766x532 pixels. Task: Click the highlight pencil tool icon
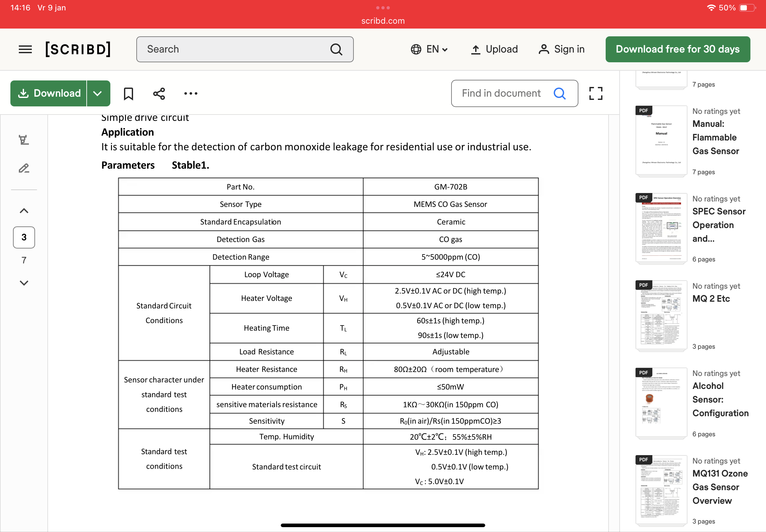(x=24, y=168)
